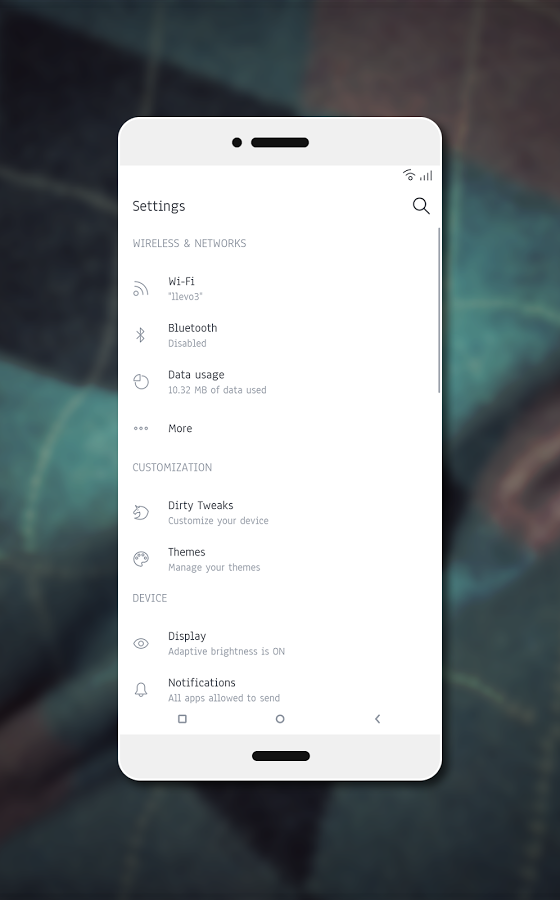
Task: Open the Bluetooth Disabled entry
Action: coord(280,335)
